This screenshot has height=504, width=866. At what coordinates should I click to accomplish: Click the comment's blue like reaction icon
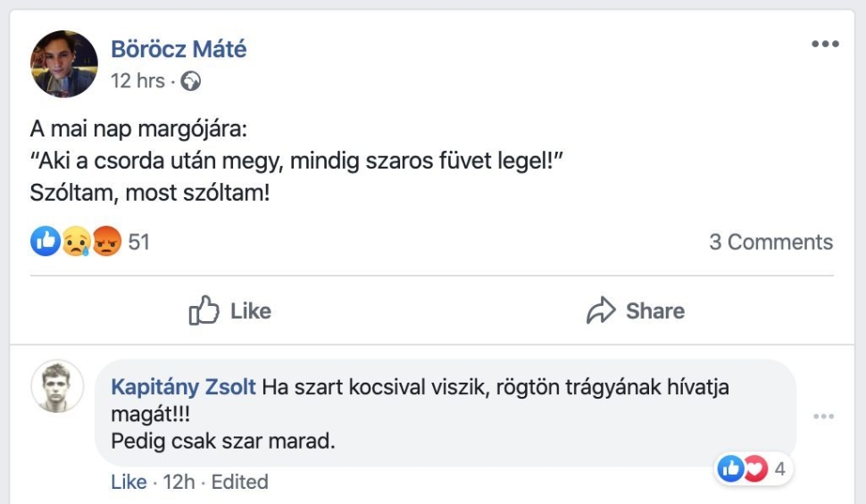tap(731, 468)
